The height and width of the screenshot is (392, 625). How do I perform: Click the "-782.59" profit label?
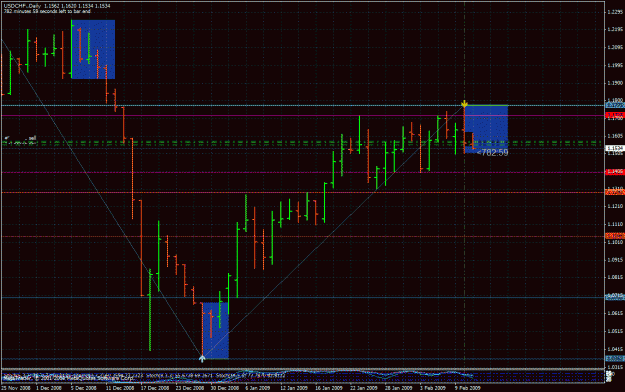492,152
